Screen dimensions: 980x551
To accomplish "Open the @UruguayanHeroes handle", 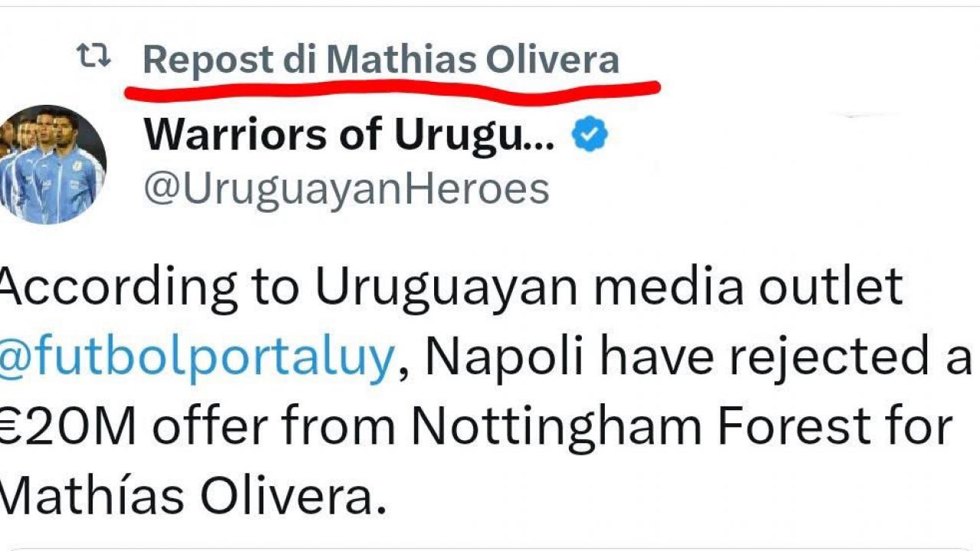I will point(346,188).
